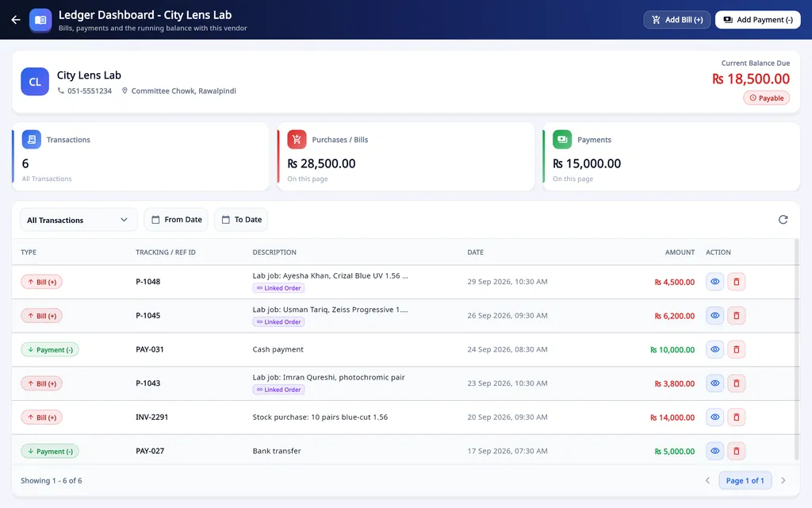Click the P-1043 reference ID
The height and width of the screenshot is (508, 812).
(x=148, y=383)
